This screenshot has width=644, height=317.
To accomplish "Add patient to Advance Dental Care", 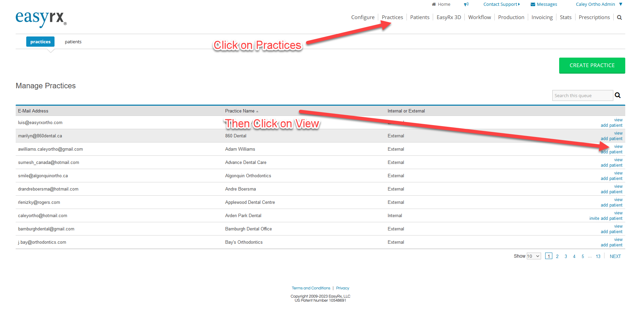I will [611, 165].
